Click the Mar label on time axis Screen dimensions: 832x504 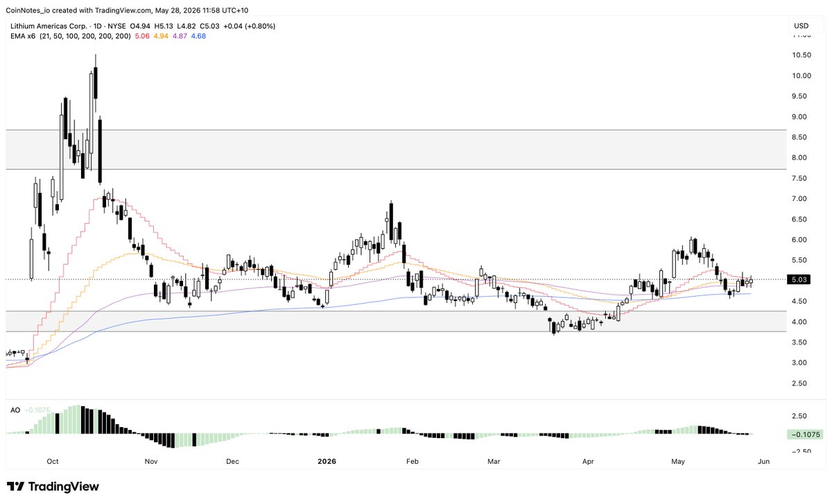click(x=494, y=461)
